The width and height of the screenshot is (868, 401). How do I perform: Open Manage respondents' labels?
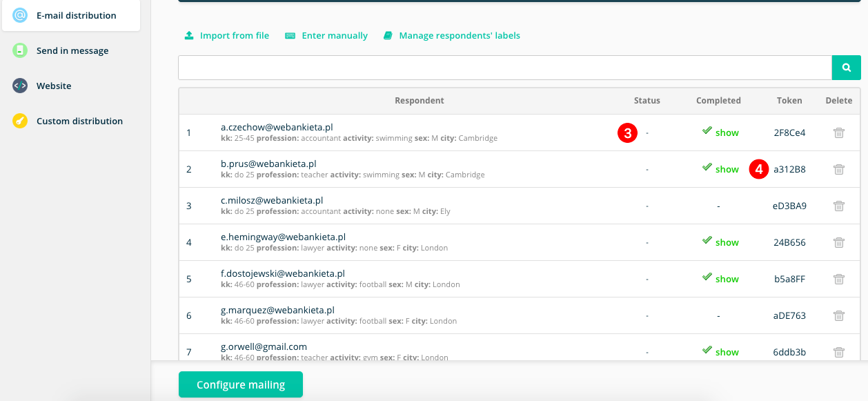coord(460,35)
